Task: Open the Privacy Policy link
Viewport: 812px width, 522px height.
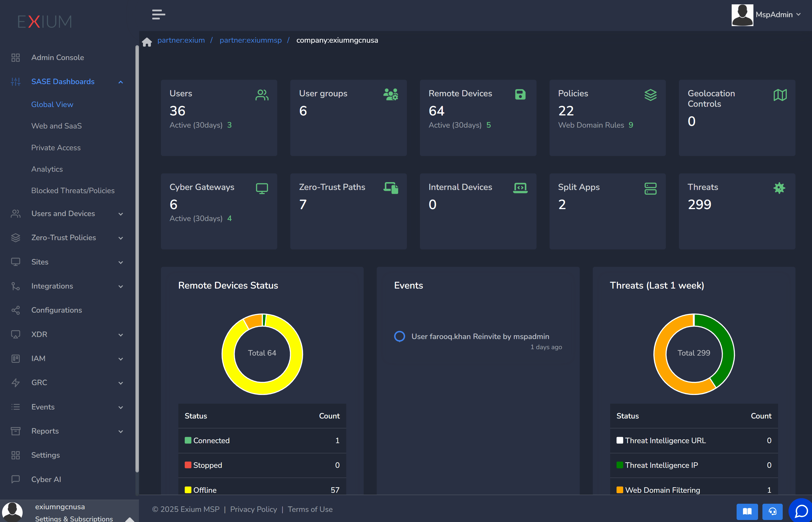Action: point(253,509)
